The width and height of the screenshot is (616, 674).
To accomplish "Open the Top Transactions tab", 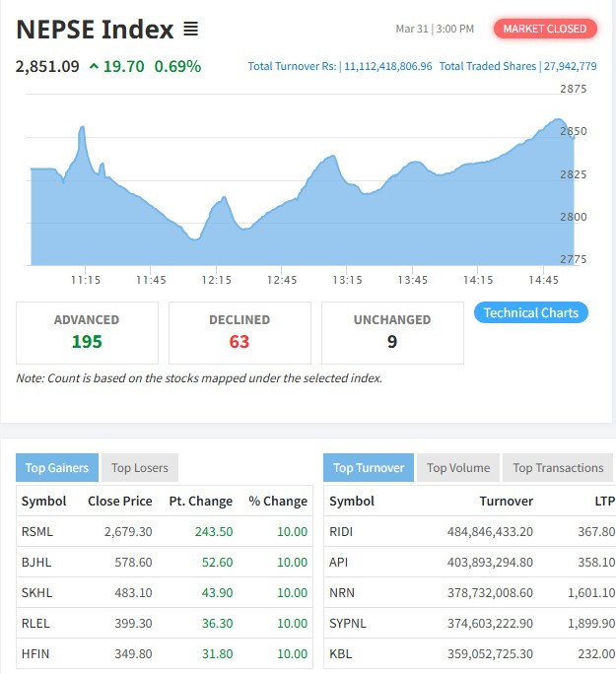I will 558,468.
